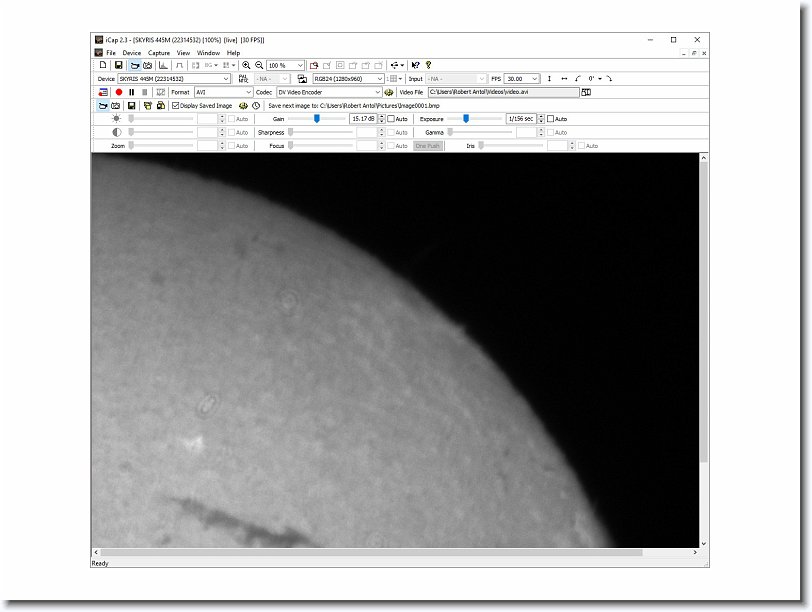
Task: Click the trigger pulse icon
Action: point(179,65)
